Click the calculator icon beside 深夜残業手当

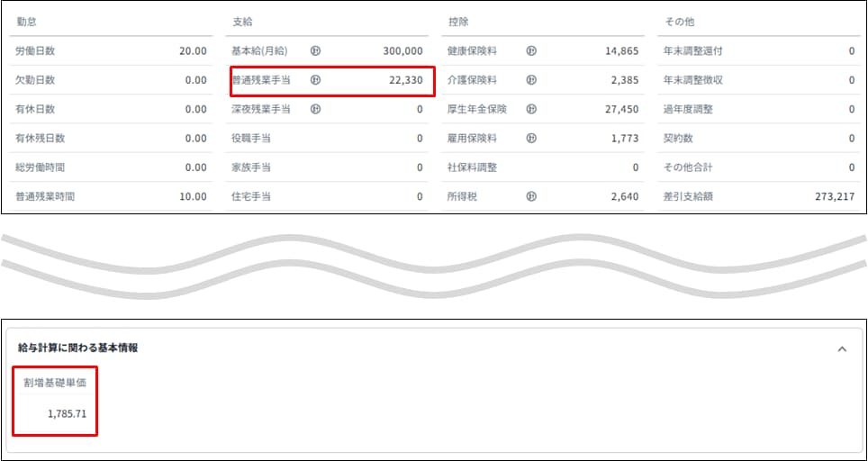315,109
